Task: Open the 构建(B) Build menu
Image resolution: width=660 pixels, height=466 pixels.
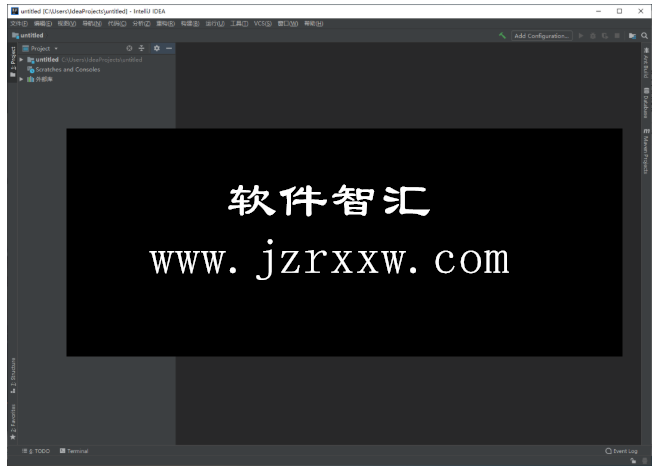Action: pos(190,24)
